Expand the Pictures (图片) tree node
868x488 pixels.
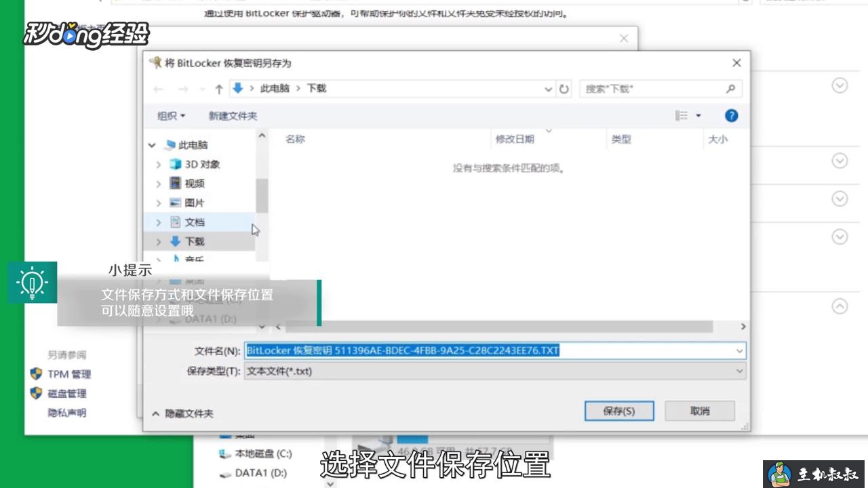(x=159, y=203)
